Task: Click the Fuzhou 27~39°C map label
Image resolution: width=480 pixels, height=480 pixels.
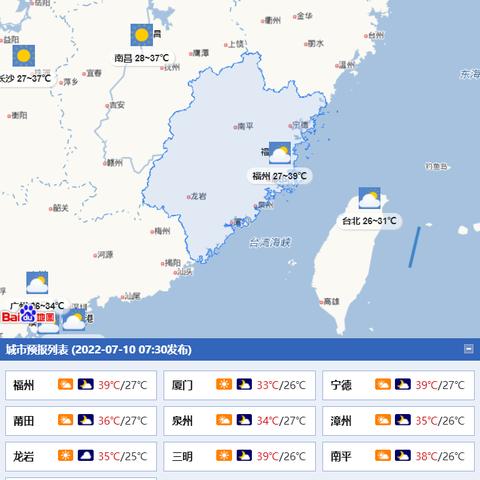Action: pos(279,176)
